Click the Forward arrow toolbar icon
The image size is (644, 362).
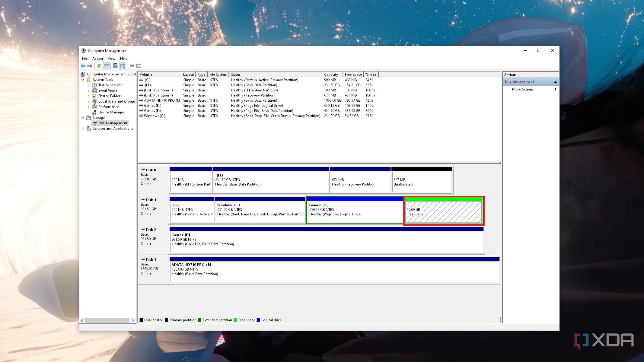(90, 66)
